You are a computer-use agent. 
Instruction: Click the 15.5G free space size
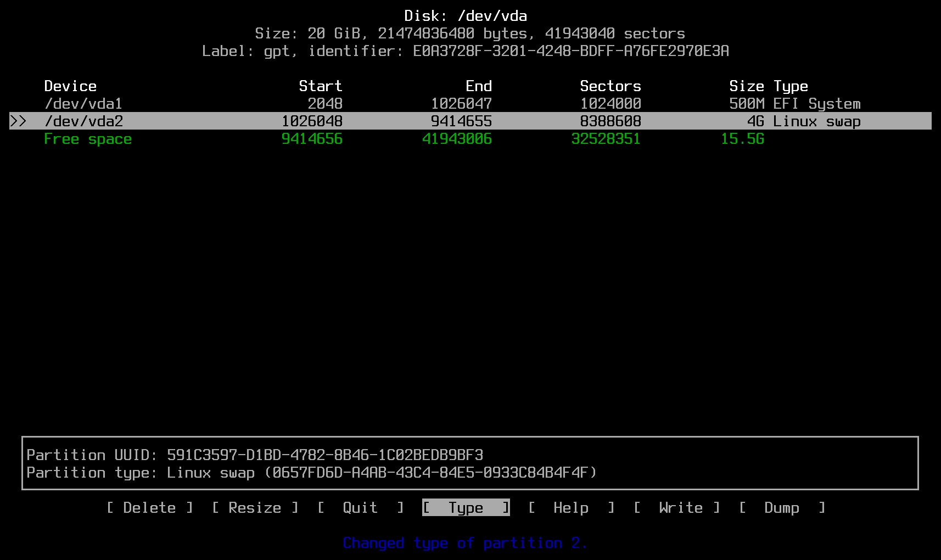(x=742, y=139)
